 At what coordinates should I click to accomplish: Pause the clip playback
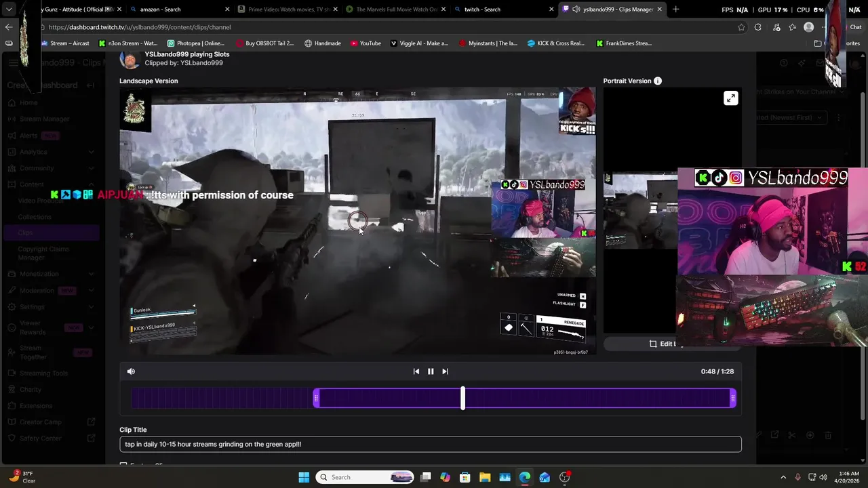431,371
